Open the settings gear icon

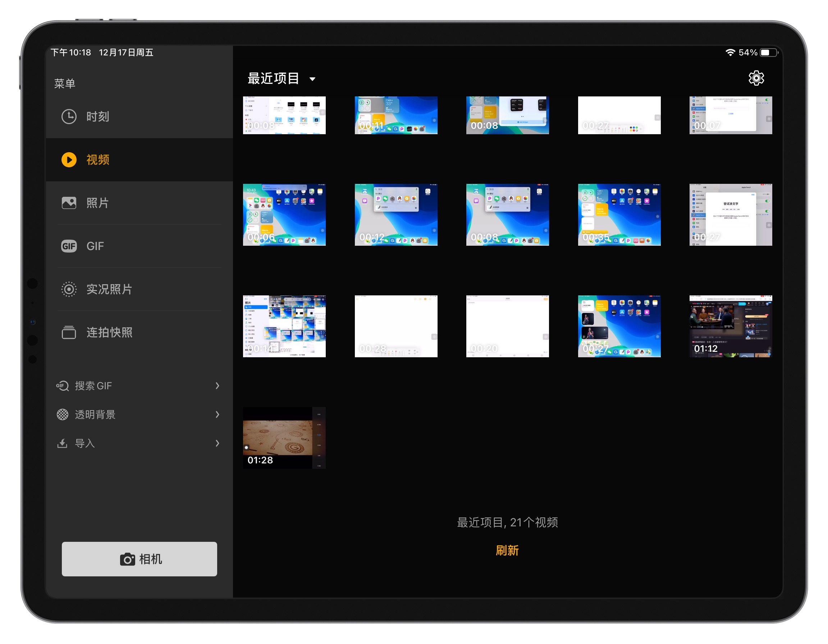pyautogui.click(x=756, y=78)
